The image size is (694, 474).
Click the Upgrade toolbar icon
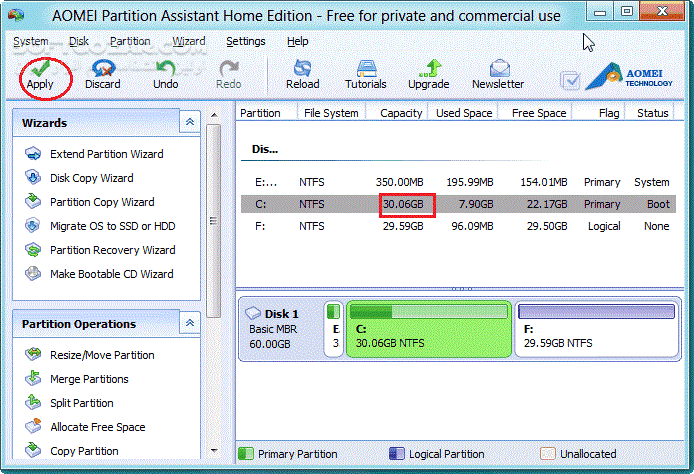coord(428,75)
